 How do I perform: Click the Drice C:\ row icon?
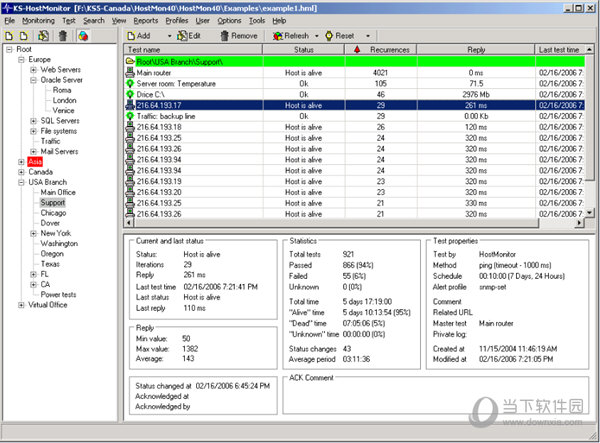pyautogui.click(x=130, y=94)
